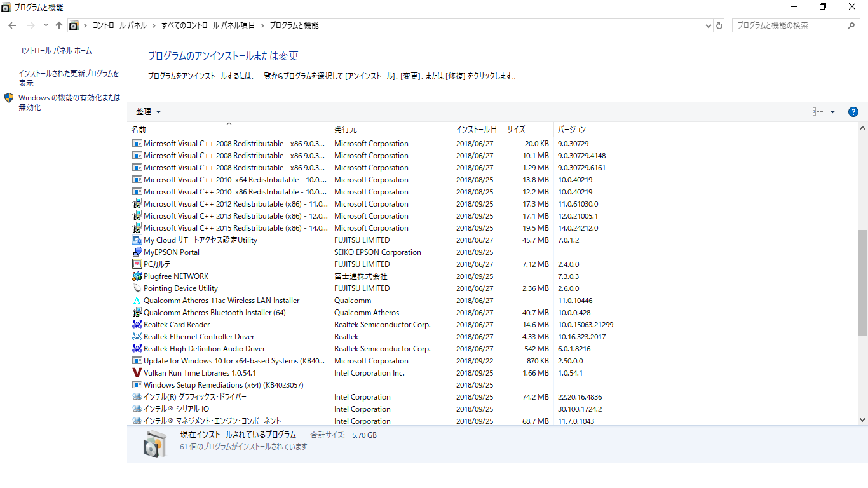Expand the recent locations chevron
The image size is (868, 488).
point(46,25)
